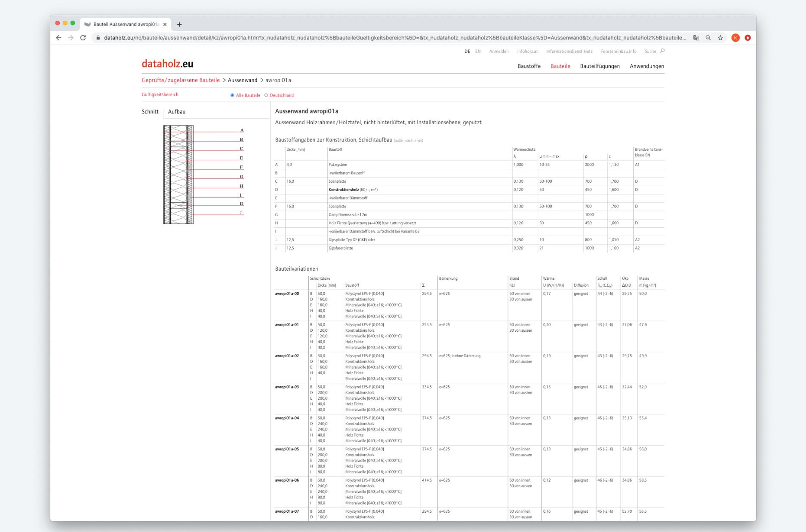The image size is (806, 532).
Task: Click the awropi01a-02 variation label
Action: 287,356
